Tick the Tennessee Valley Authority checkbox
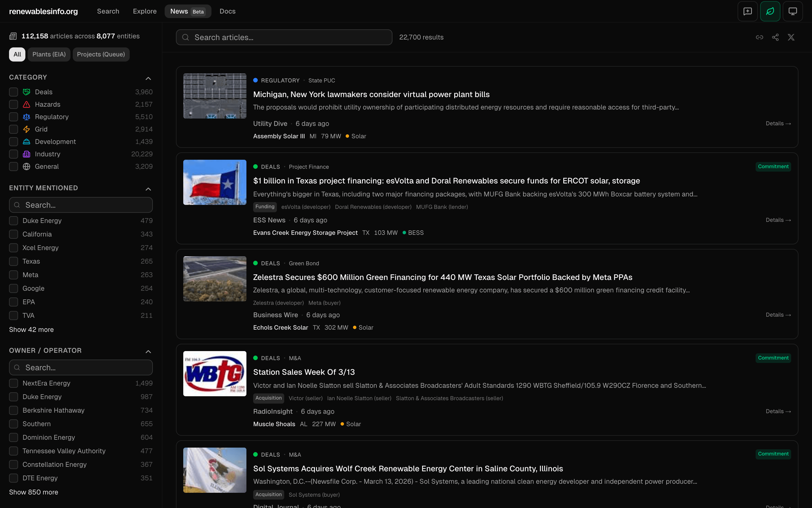 tap(14, 451)
